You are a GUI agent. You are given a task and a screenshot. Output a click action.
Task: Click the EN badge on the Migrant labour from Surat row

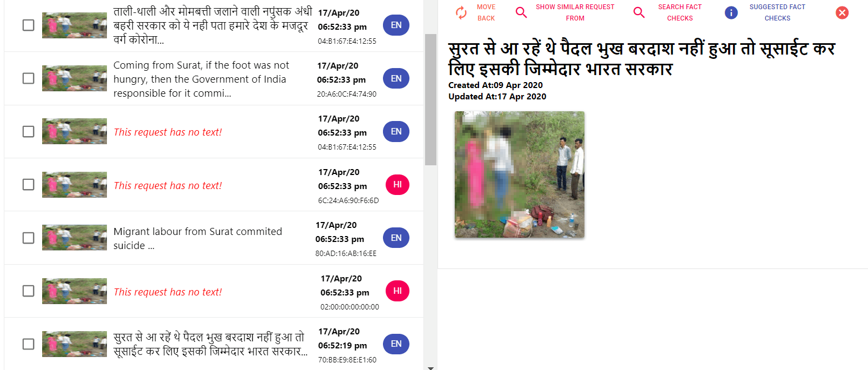point(396,238)
